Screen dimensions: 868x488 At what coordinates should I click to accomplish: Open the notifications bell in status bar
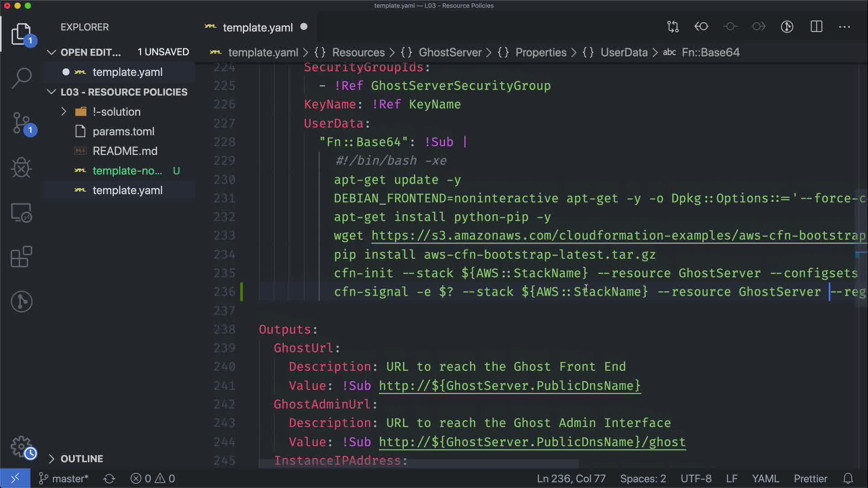848,479
